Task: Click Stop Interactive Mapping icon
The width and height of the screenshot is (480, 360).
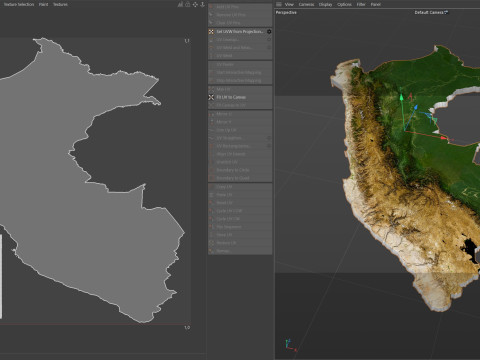Action: point(211,81)
